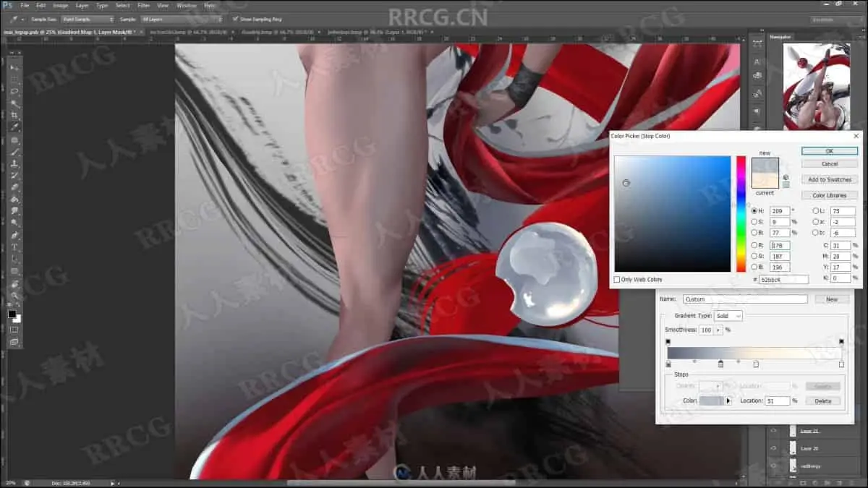The height and width of the screenshot is (488, 868).
Task: Click Add to Swatches button
Action: pos(829,179)
